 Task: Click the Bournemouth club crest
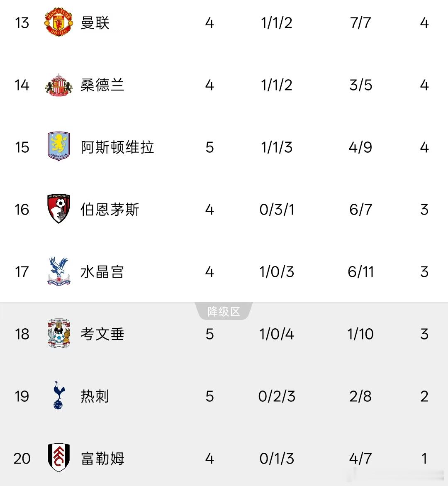pyautogui.click(x=58, y=209)
